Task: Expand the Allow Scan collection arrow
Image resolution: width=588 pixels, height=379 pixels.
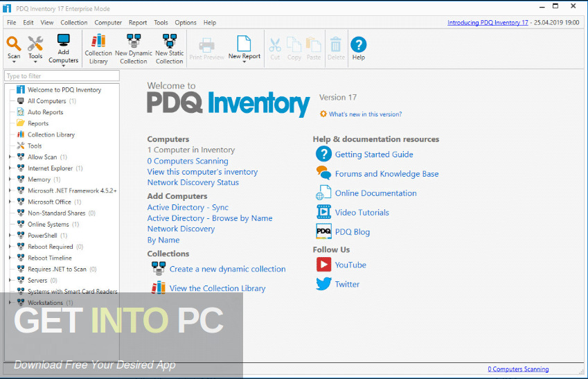Action: [x=10, y=157]
